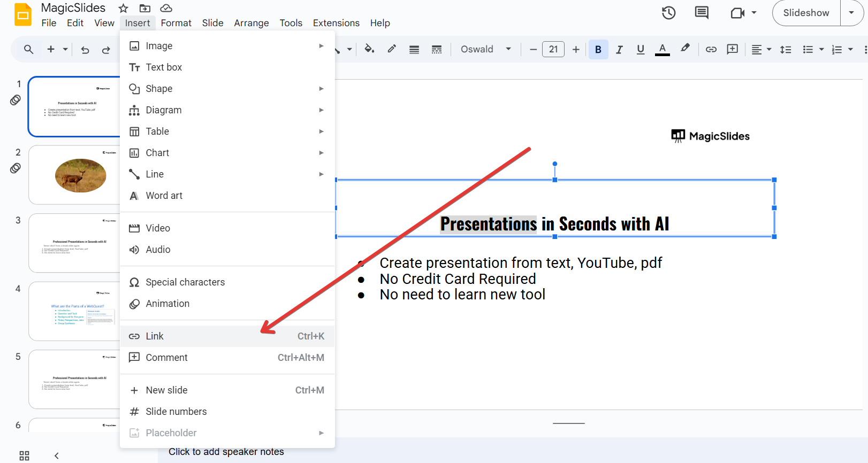Insert Special characters
This screenshot has height=463, width=868.
pyautogui.click(x=227, y=282)
